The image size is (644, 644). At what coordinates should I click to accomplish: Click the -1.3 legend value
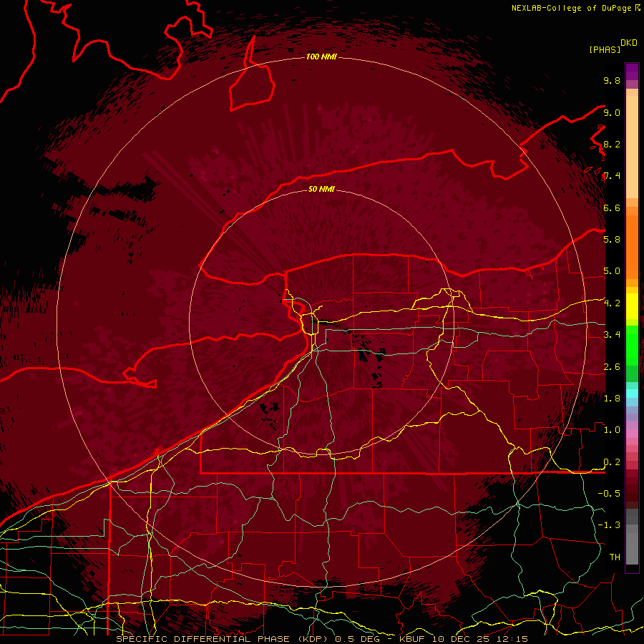click(x=609, y=525)
